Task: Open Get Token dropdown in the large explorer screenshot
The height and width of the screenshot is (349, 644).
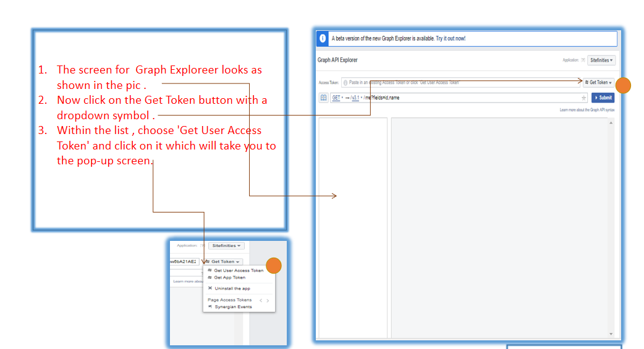Action: coord(598,83)
